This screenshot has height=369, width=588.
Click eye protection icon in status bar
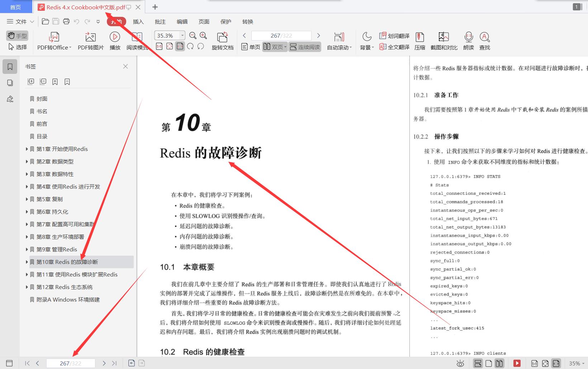[460, 363]
